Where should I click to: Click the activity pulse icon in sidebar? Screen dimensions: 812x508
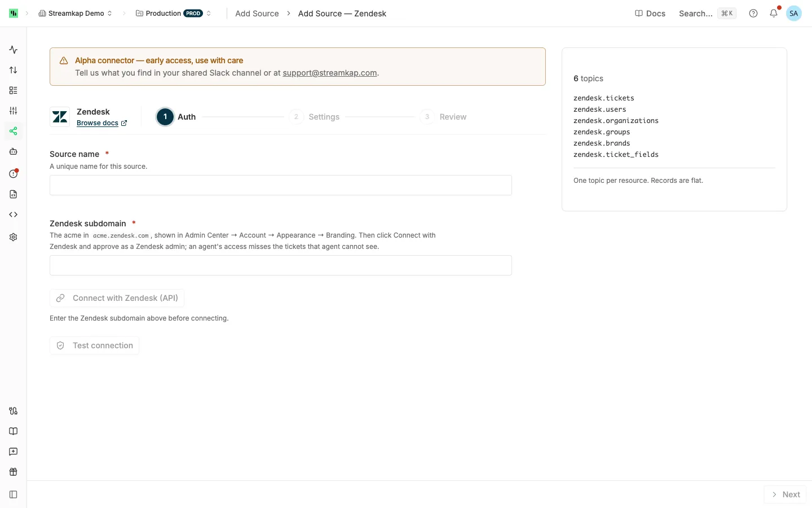pos(14,50)
